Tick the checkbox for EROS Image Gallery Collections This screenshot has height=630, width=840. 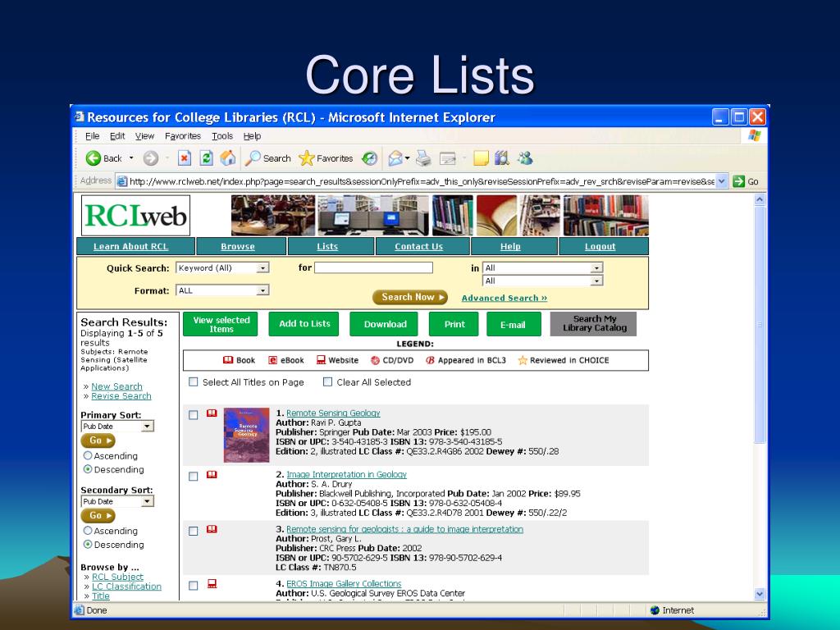[194, 586]
